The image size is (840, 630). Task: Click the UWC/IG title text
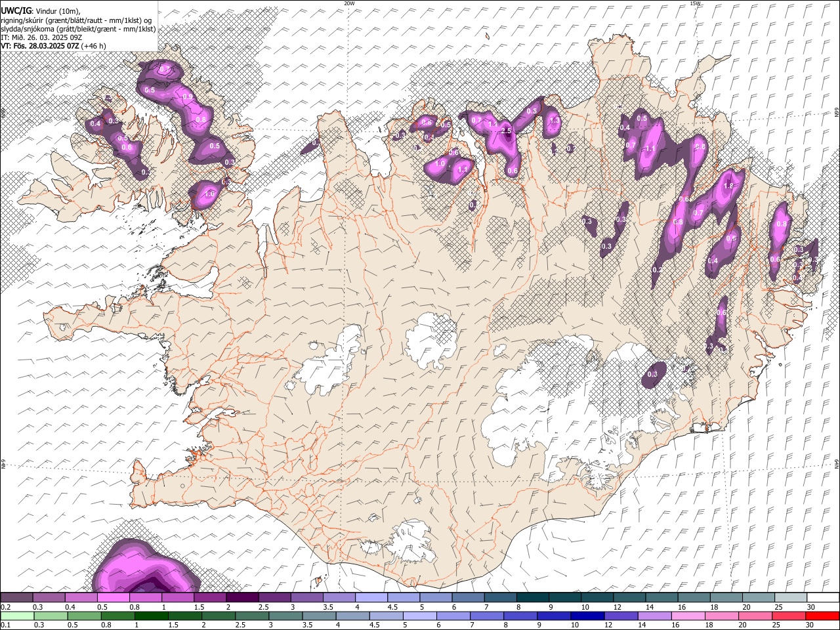pos(16,10)
